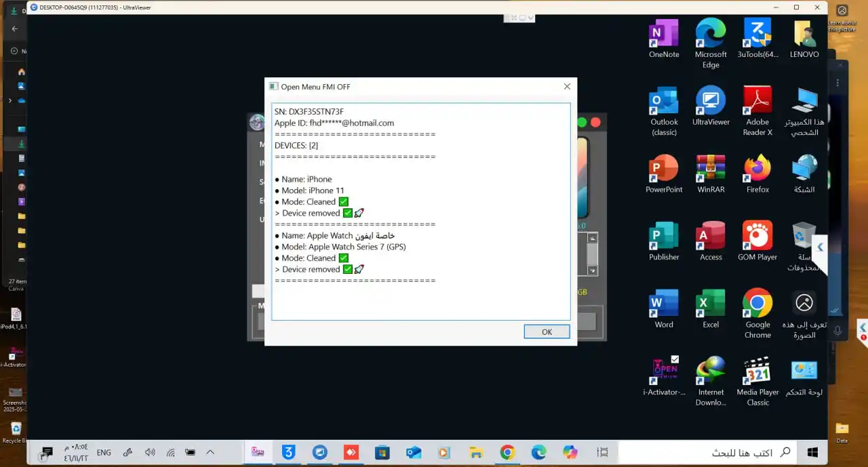
Task: Open Copilot from the remote taskbar
Action: coord(570,452)
